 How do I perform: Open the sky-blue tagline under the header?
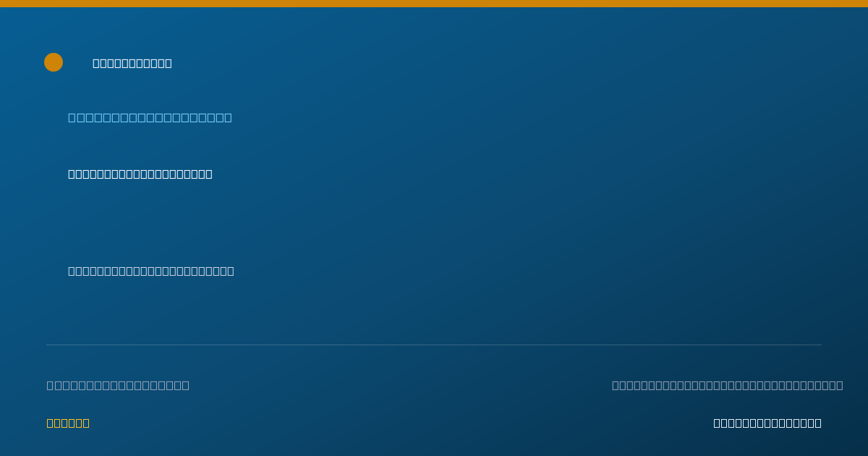pos(150,117)
